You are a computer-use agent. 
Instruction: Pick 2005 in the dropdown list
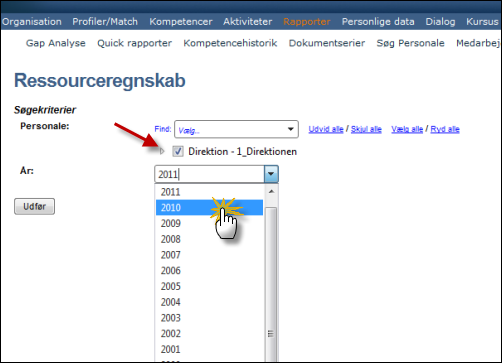[209, 286]
